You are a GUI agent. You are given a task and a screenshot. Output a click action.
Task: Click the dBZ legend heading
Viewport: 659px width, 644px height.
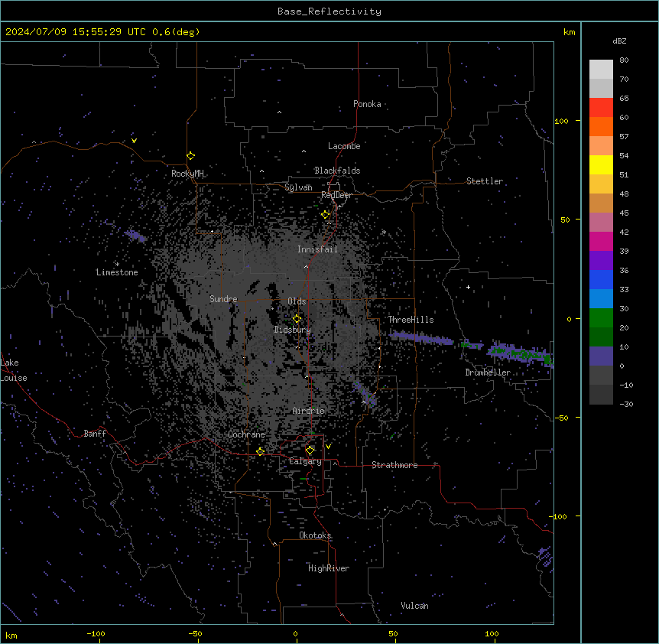tap(619, 41)
